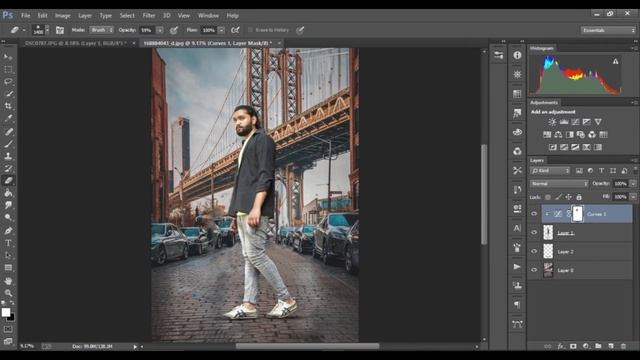This screenshot has height=360, width=640.
Task: Open the brush preset picker arrow
Action: pos(47,30)
